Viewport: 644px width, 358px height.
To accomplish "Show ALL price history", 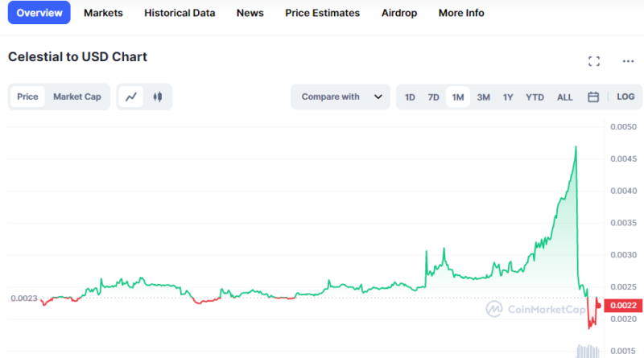I will (565, 97).
